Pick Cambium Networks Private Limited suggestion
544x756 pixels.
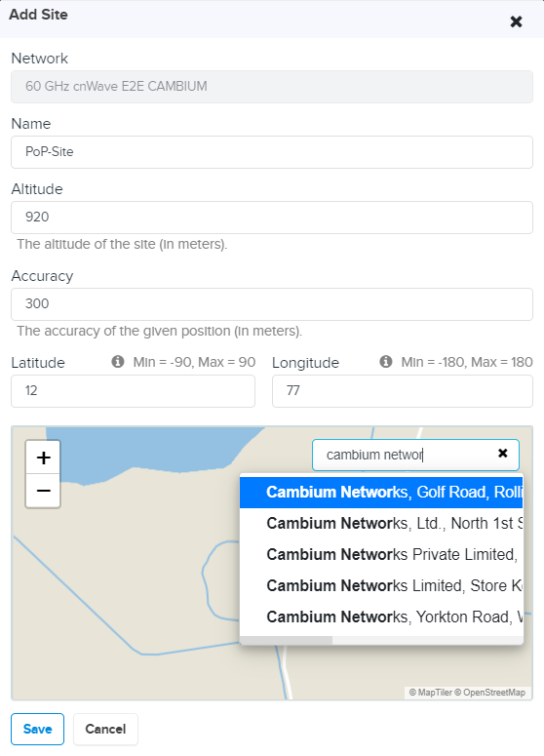[x=381, y=554]
